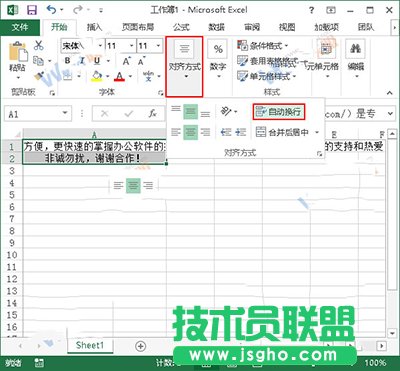Screen dimensions: 400x371
Task: Click the cancel X in formula bar
Action: [x=104, y=114]
